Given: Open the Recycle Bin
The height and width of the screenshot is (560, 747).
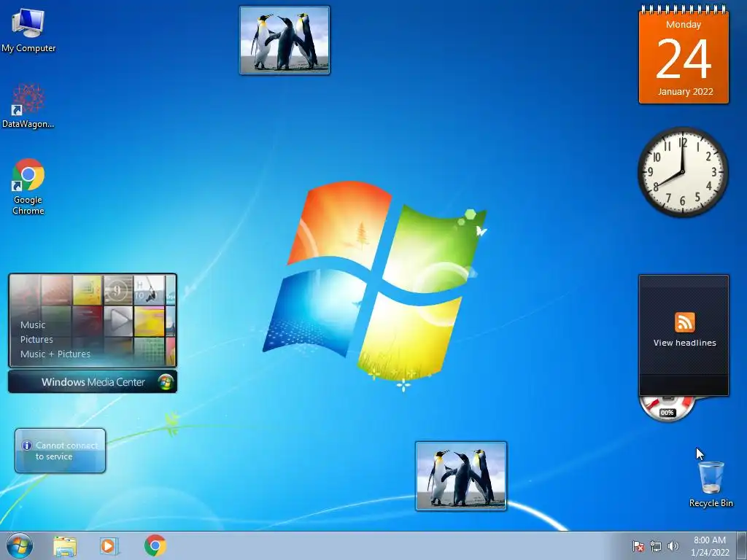Looking at the screenshot, I should coord(711,484).
